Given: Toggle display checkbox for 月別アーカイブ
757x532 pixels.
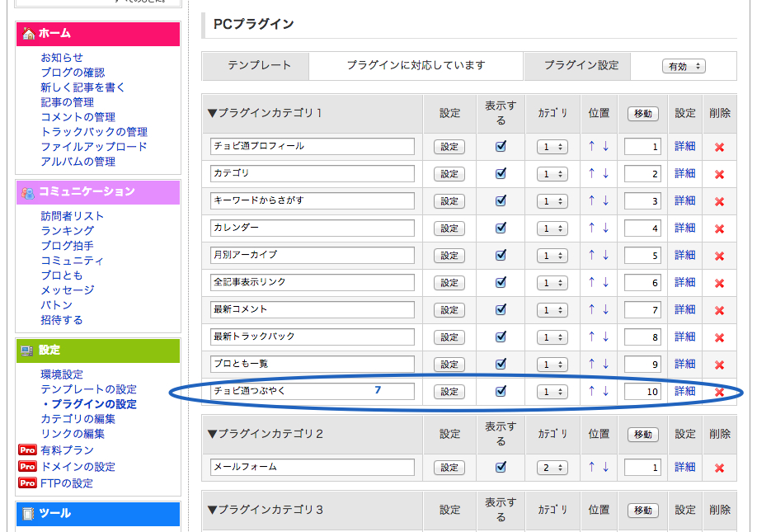Looking at the screenshot, I should 501,254.
